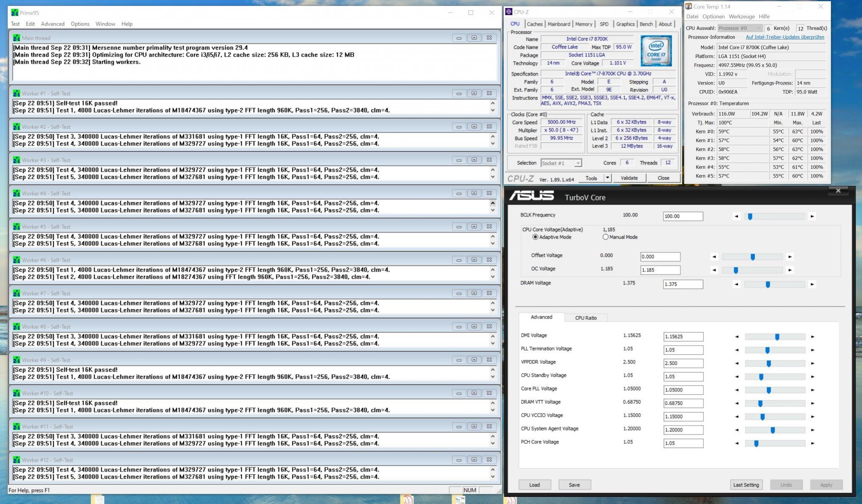The width and height of the screenshot is (862, 504).
Task: Click the Save button in TurboV Core
Action: point(575,485)
